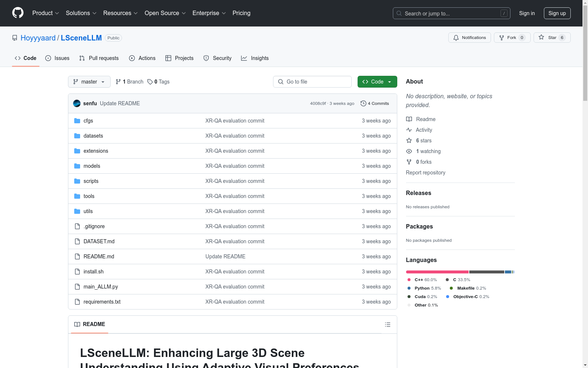
Task: Open the Actions tab
Action: coord(142,58)
